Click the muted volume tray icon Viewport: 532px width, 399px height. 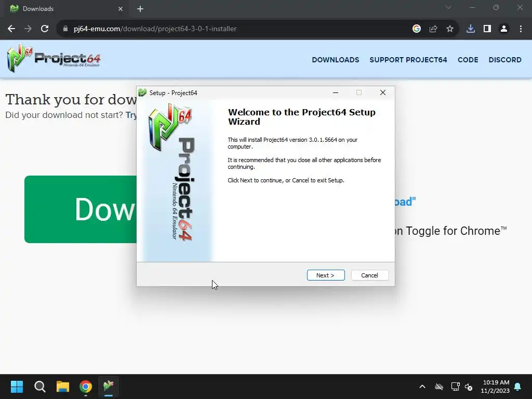[x=469, y=387]
